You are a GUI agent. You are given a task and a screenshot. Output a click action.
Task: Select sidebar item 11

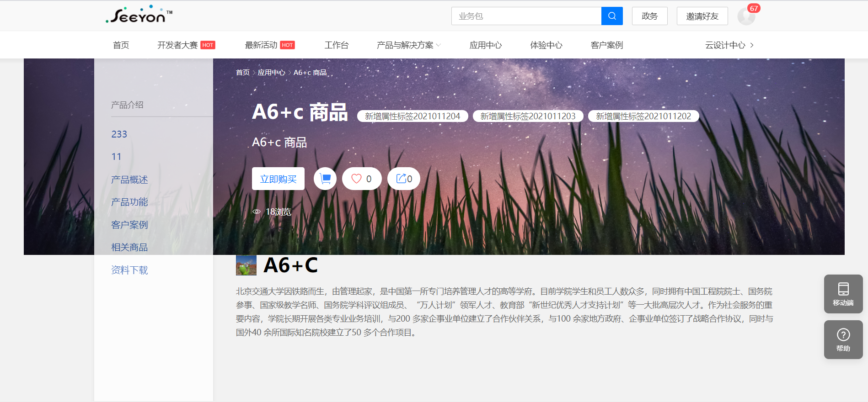(x=116, y=156)
